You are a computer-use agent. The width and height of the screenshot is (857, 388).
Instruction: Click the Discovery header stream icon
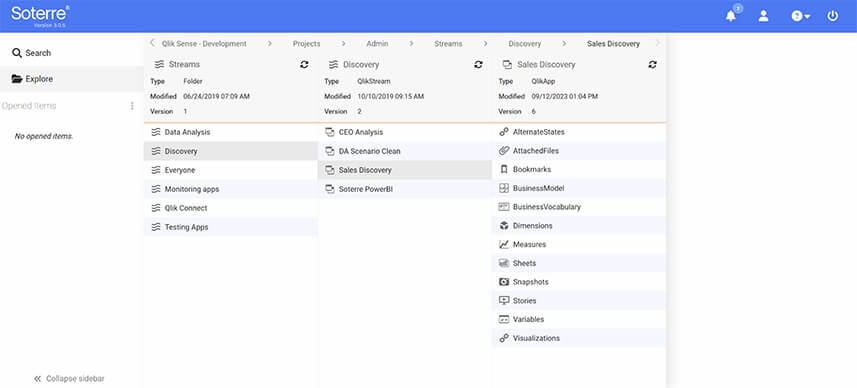333,64
